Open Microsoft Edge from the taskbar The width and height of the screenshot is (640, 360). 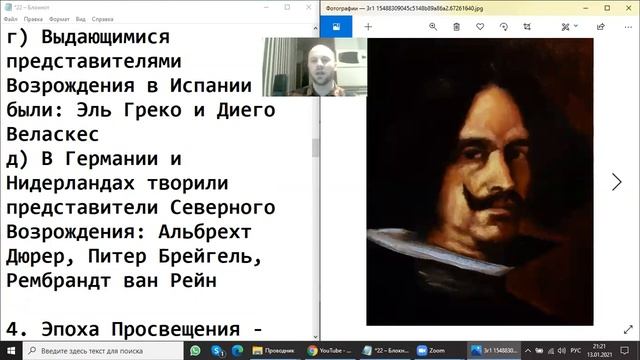pos(237,351)
